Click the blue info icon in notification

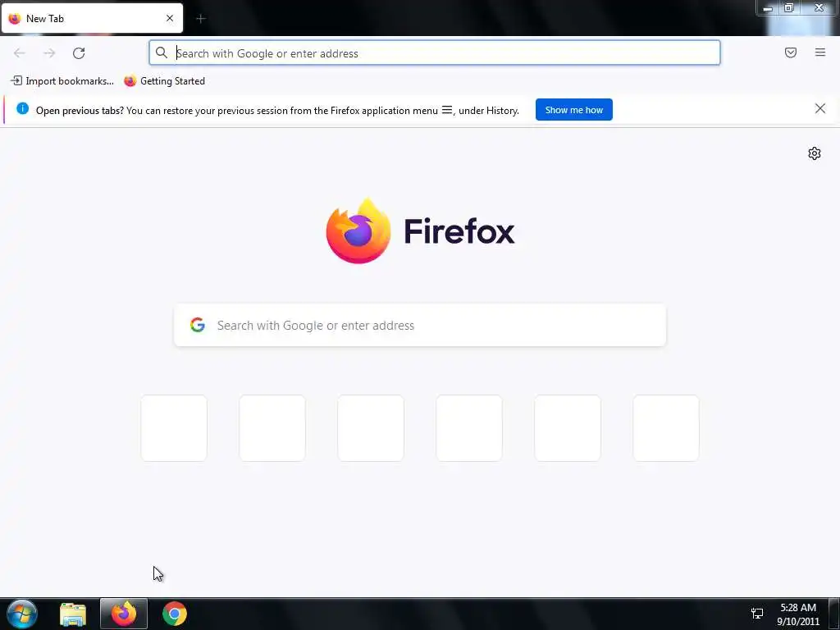click(22, 109)
